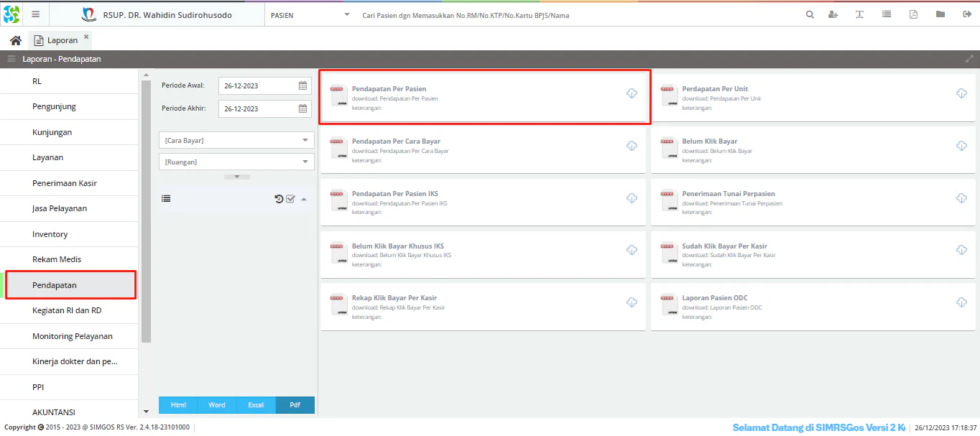Download Pendapatan Per Cara Bayar via cloud icon

632,146
